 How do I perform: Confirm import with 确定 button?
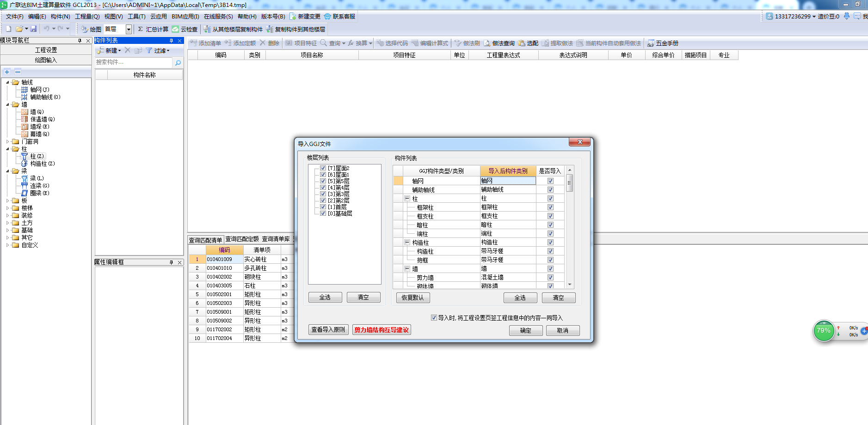click(x=526, y=331)
